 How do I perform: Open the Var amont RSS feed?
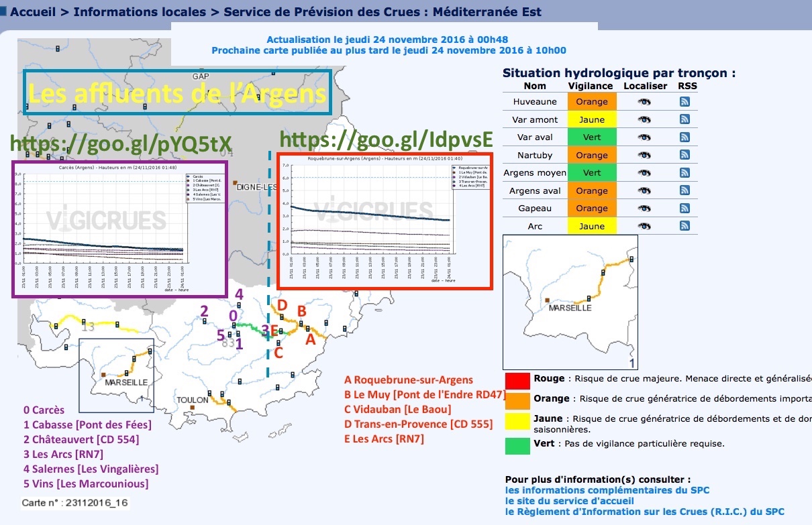(685, 119)
